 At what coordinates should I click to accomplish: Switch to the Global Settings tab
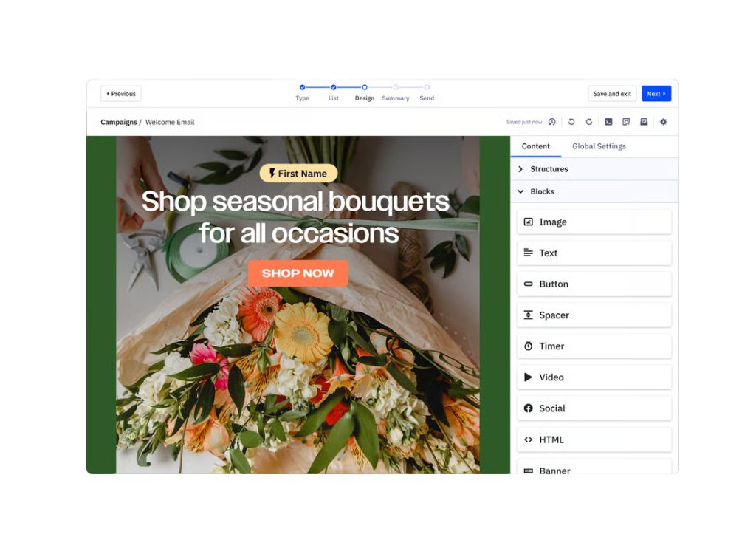(599, 146)
